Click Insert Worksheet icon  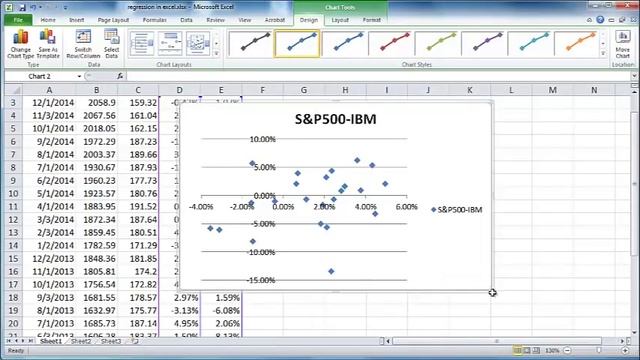coord(135,341)
